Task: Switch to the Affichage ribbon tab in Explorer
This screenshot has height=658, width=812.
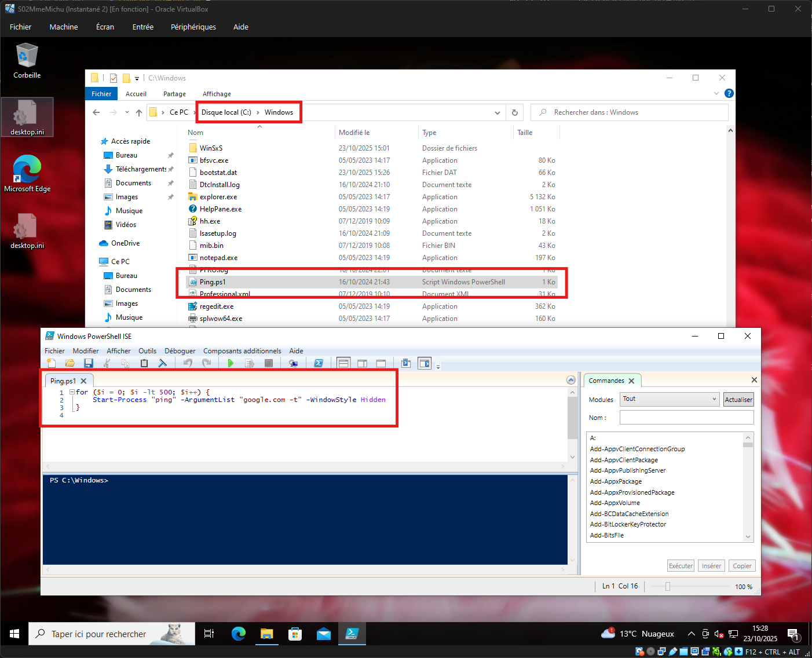Action: tap(217, 94)
